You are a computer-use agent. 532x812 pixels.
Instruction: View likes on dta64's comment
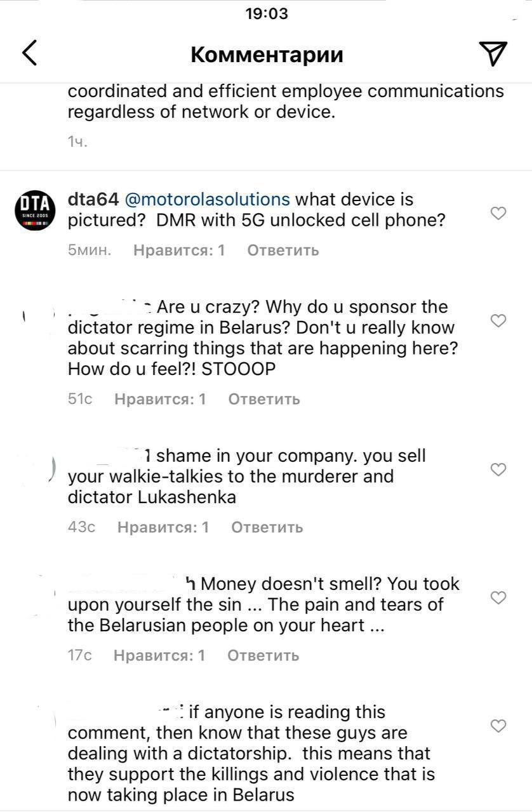pos(179,250)
